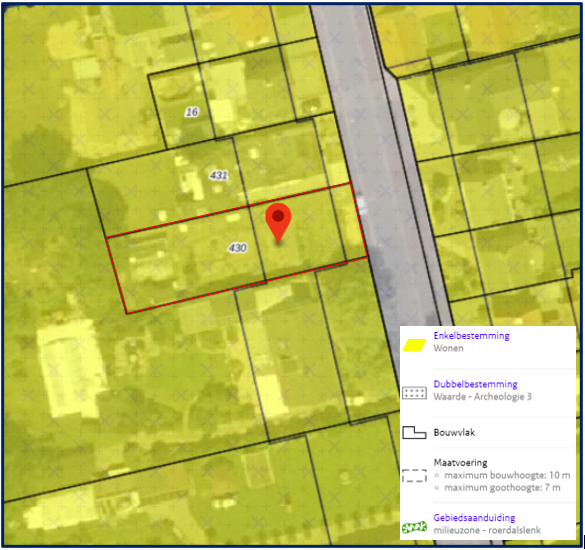The height and width of the screenshot is (550, 585).
Task: Select parcel label 430 on map
Action: point(238,248)
